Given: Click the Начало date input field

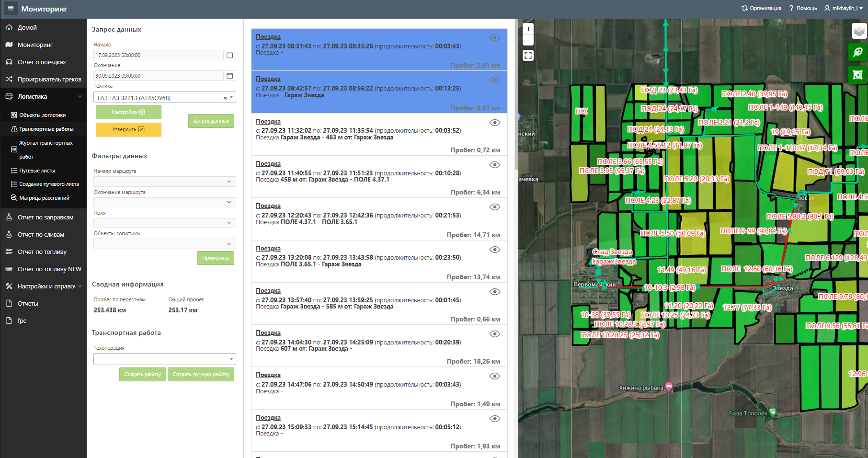Looking at the screenshot, I should 158,55.
